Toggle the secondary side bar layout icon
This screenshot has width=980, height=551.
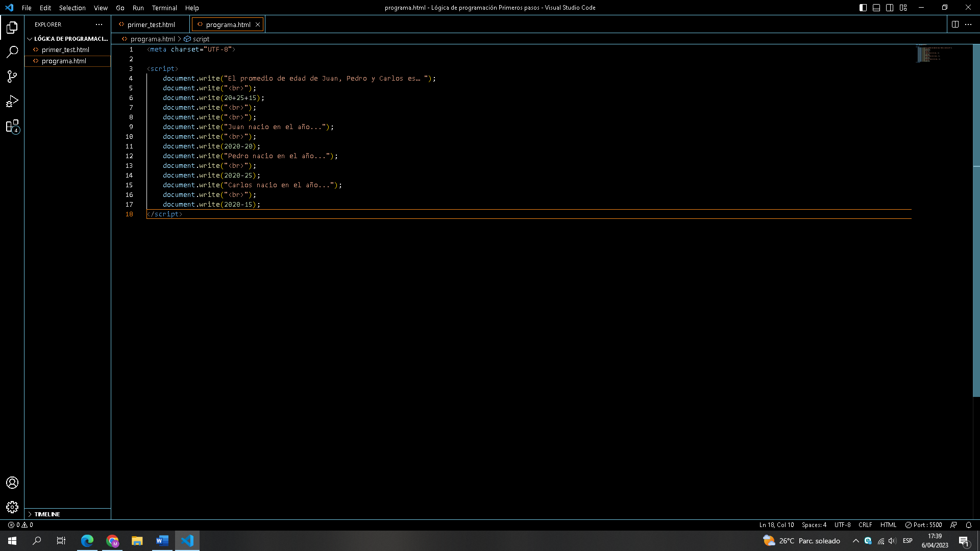coord(890,8)
